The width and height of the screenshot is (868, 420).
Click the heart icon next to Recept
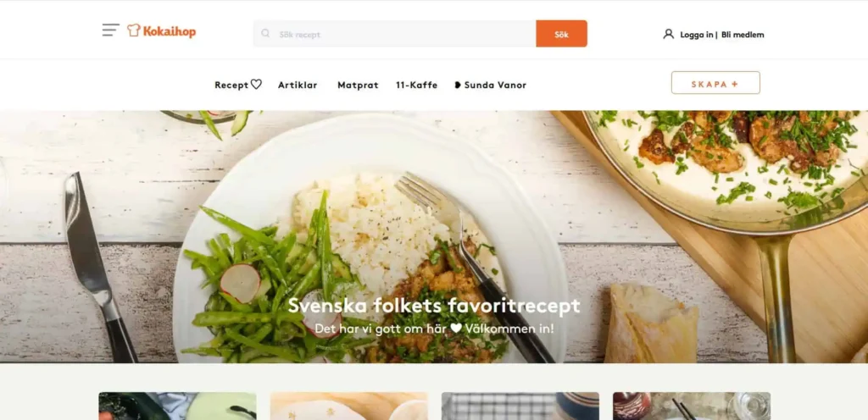(256, 85)
